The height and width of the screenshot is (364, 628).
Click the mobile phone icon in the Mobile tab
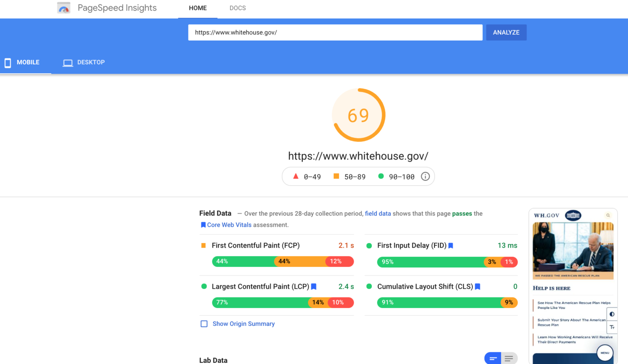(8, 63)
